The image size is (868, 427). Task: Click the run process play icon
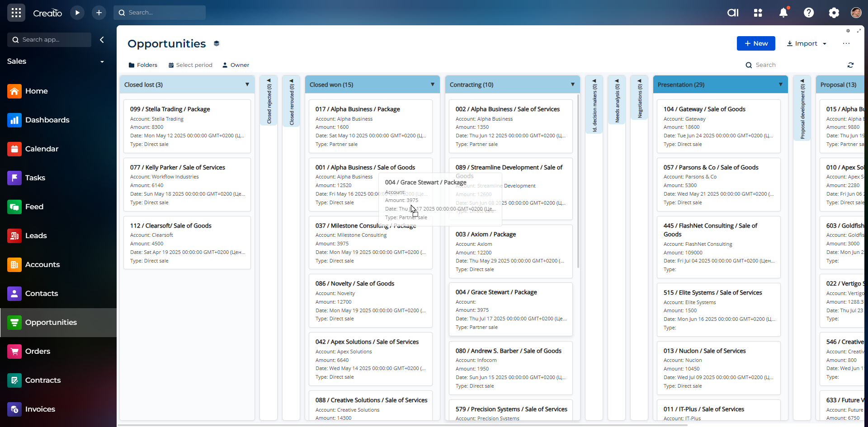(77, 13)
